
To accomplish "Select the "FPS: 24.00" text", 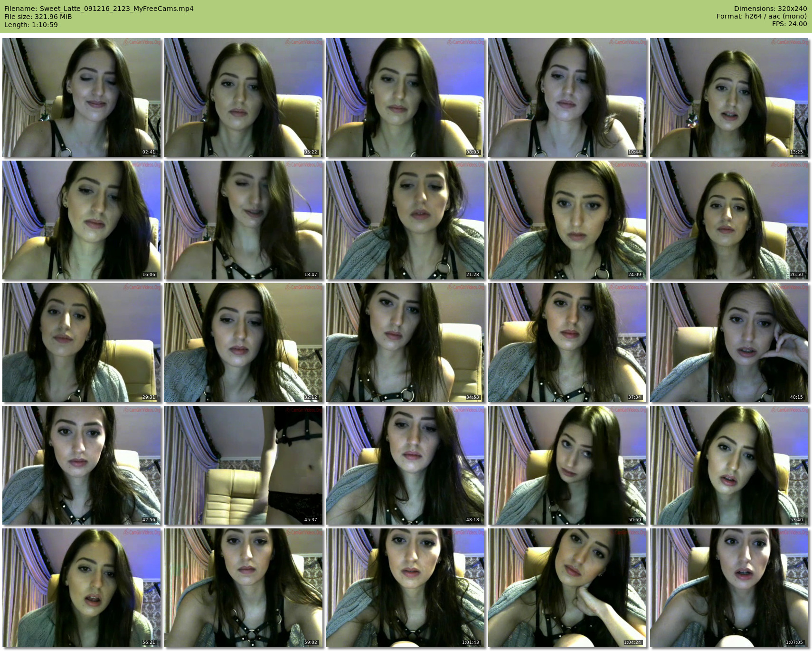I will 789,24.
